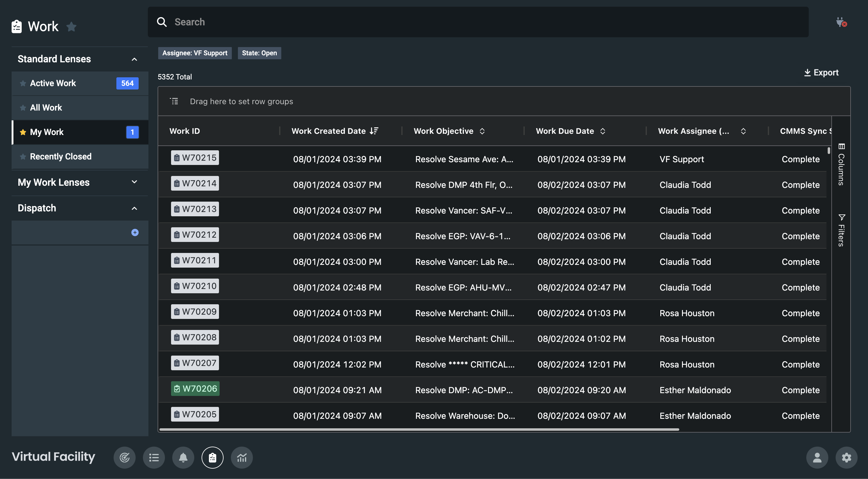868x479 pixels.
Task: Click the bell notifications icon in bottom bar
Action: click(183, 457)
